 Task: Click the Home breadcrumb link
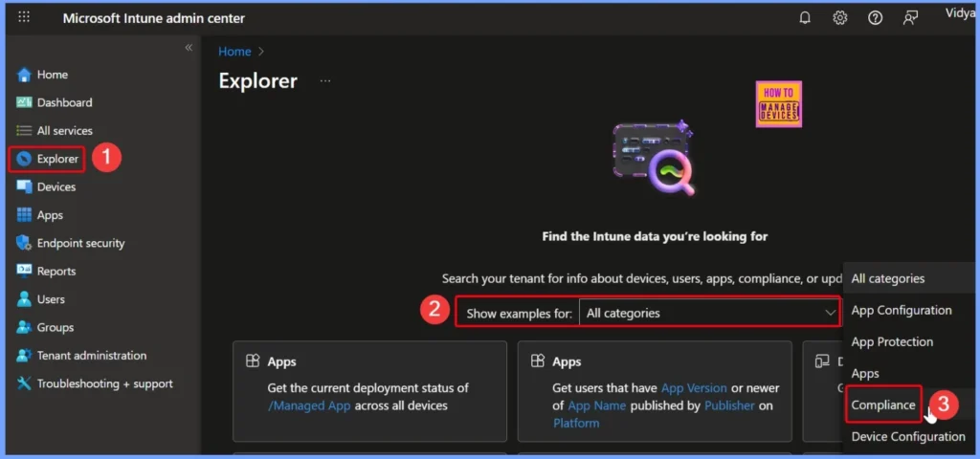(234, 52)
